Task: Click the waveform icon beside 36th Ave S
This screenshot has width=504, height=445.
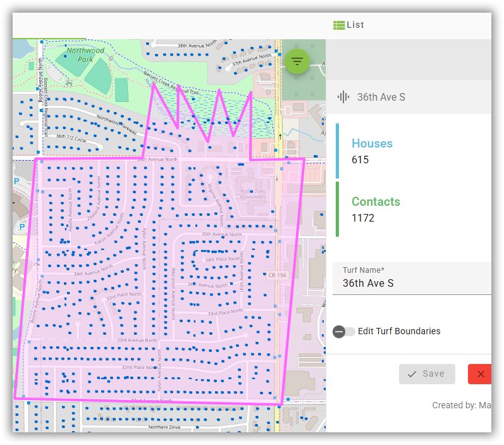Action: 343,97
